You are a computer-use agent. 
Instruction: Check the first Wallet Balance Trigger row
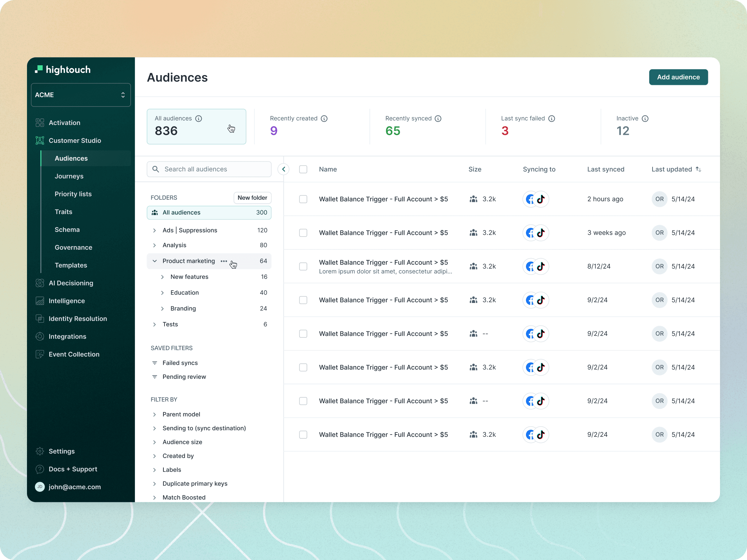tap(303, 199)
